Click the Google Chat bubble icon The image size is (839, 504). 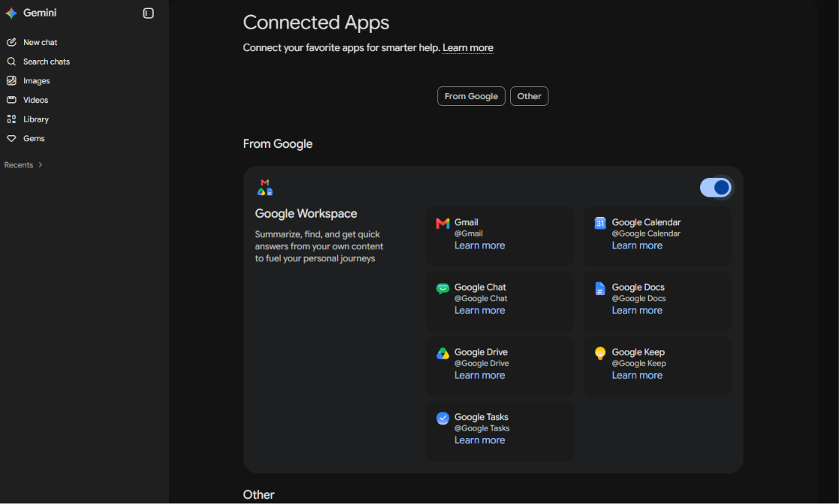pyautogui.click(x=442, y=288)
